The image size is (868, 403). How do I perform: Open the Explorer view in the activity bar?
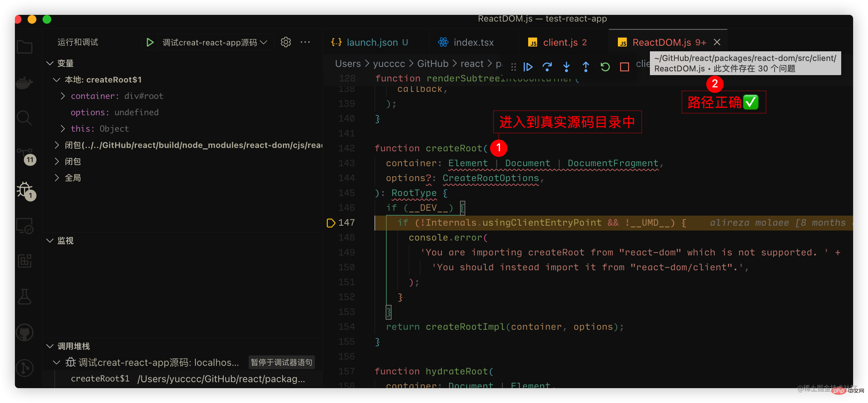[x=25, y=47]
